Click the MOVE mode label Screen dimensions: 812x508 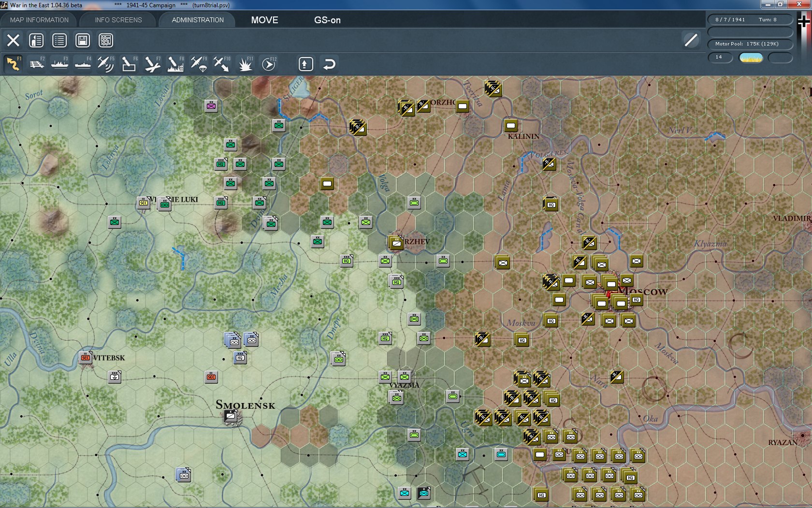point(264,20)
